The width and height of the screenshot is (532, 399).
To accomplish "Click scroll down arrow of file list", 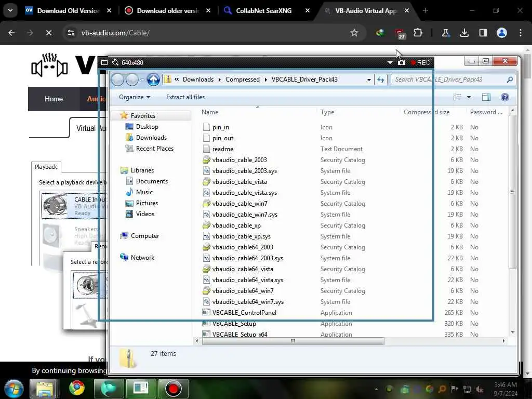I will point(512,332).
